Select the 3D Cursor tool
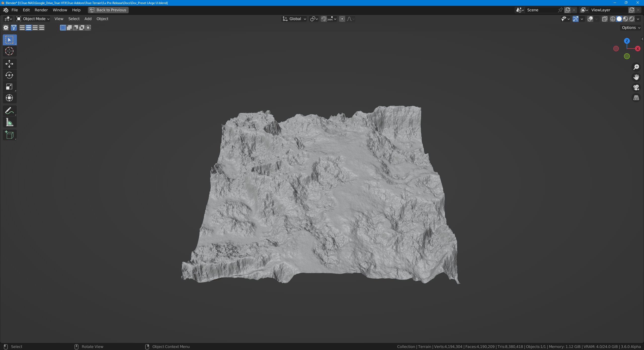644x350 pixels. [9, 51]
